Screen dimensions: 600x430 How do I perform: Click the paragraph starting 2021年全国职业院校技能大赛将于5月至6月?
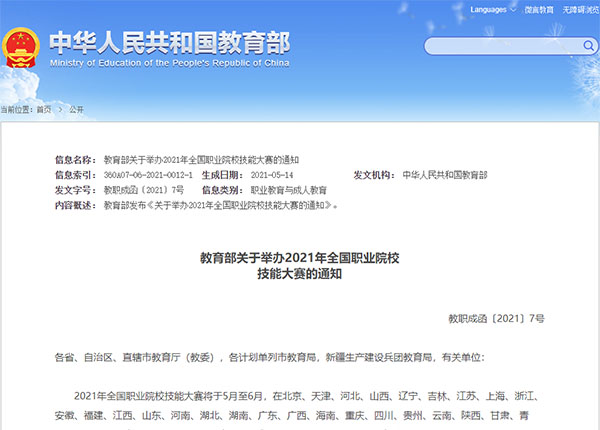[295, 406]
